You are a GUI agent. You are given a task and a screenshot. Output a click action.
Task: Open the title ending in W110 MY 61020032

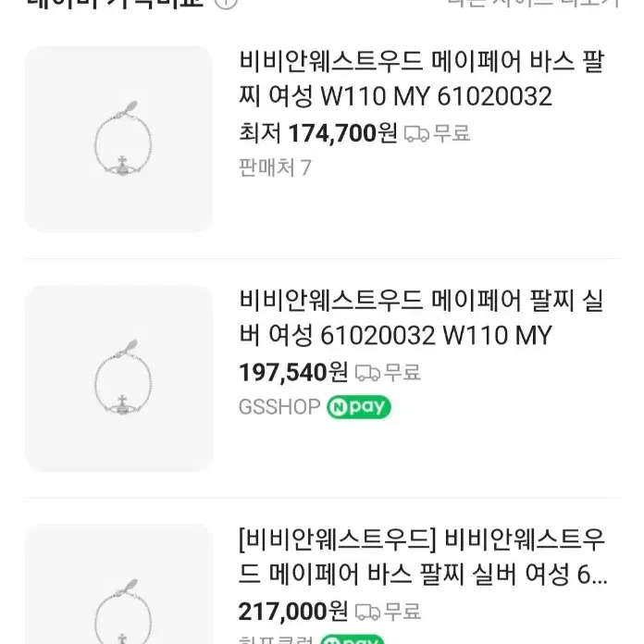coord(422,79)
